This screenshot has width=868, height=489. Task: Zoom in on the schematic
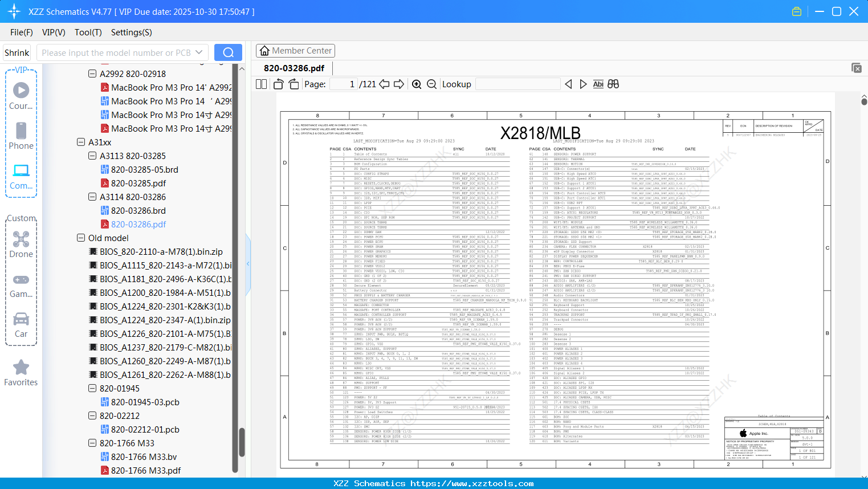pyautogui.click(x=417, y=84)
